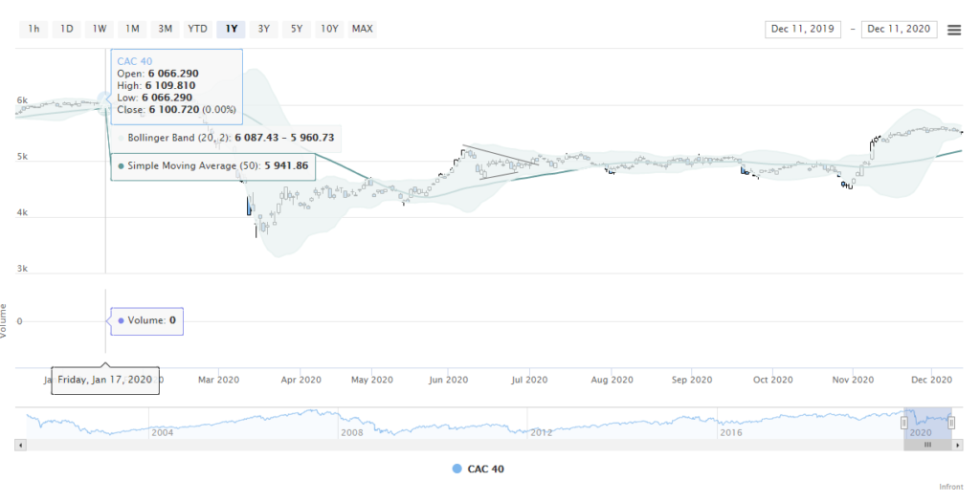The width and height of the screenshot is (980, 503).
Task: Toggle the CAC 40 legend series
Action: 478,469
